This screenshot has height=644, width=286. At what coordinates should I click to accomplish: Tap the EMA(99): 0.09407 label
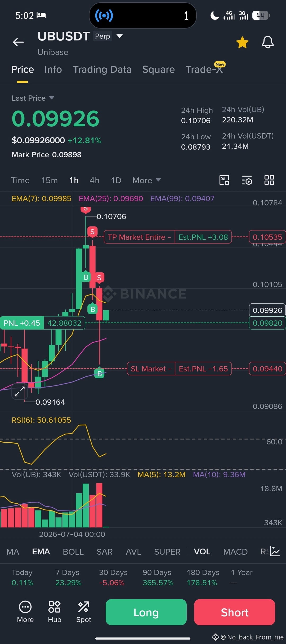pyautogui.click(x=182, y=199)
